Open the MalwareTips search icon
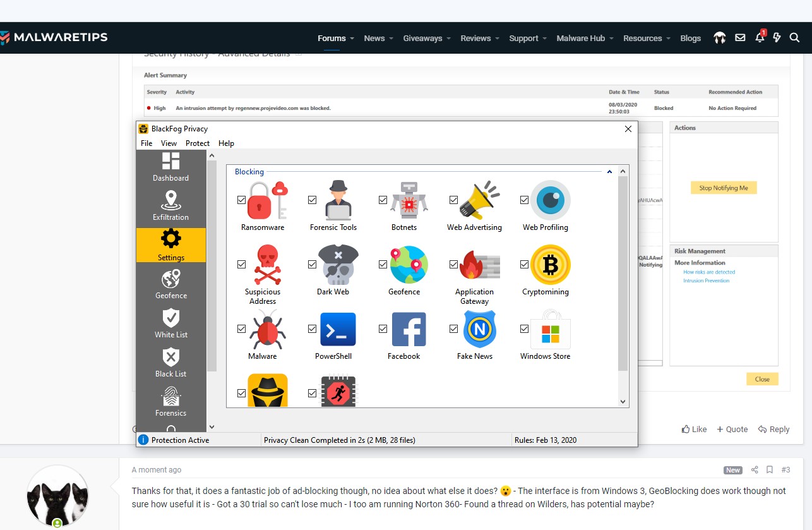The image size is (812, 530). pos(795,38)
